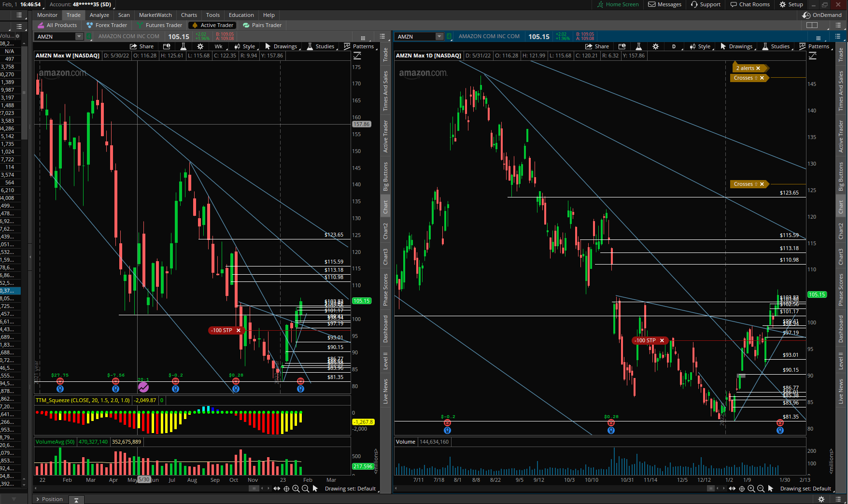This screenshot has width=848, height=504.
Task: Click the Share button in right chart
Action: coord(597,46)
